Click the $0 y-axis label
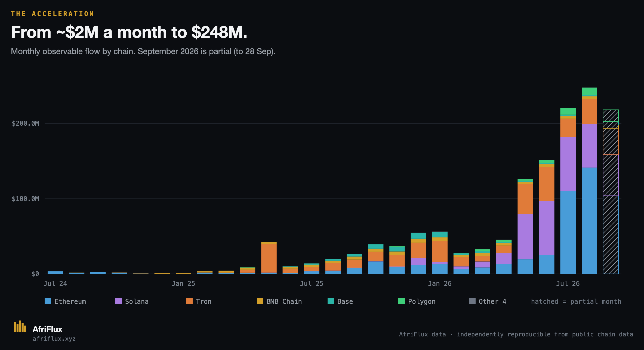Viewport: 644px width, 350px height. click(35, 274)
